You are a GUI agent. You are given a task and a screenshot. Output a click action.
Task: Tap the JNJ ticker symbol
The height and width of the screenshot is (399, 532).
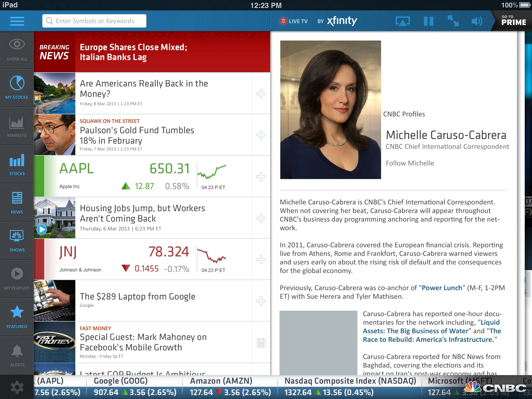pos(68,252)
